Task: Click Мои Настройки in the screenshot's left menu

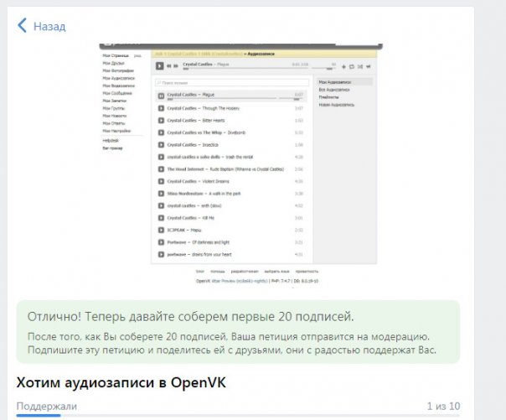Action: click(116, 131)
